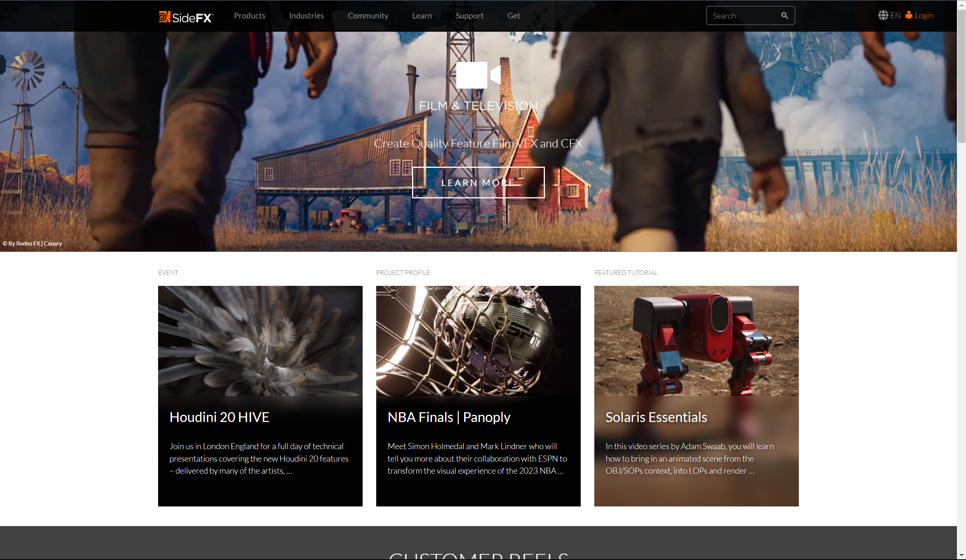Click the search magnifier icon
This screenshot has width=966, height=560.
[x=784, y=16]
